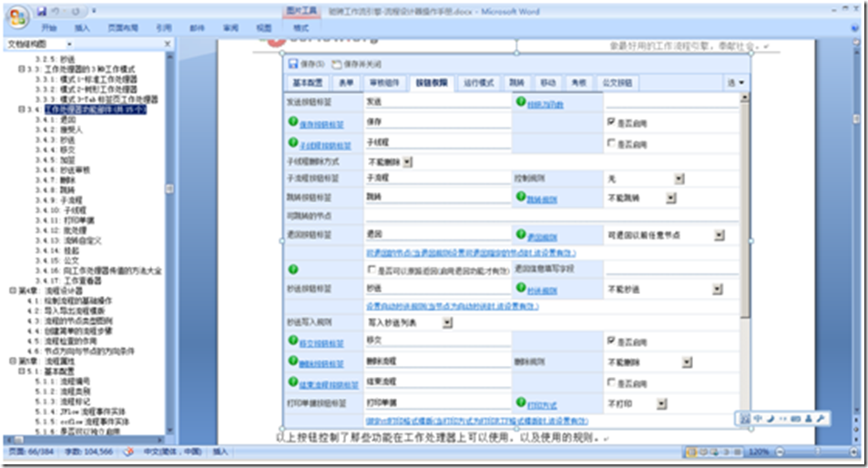
Task: Close the document map pane with its X
Action: coord(168,44)
